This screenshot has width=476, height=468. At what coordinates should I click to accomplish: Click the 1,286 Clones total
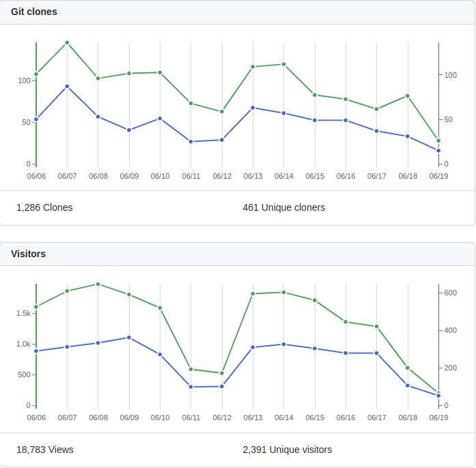(x=44, y=207)
